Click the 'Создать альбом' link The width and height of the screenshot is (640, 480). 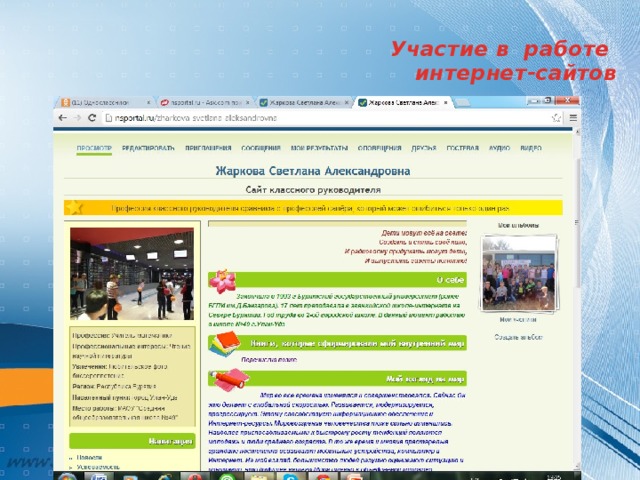coord(518,337)
